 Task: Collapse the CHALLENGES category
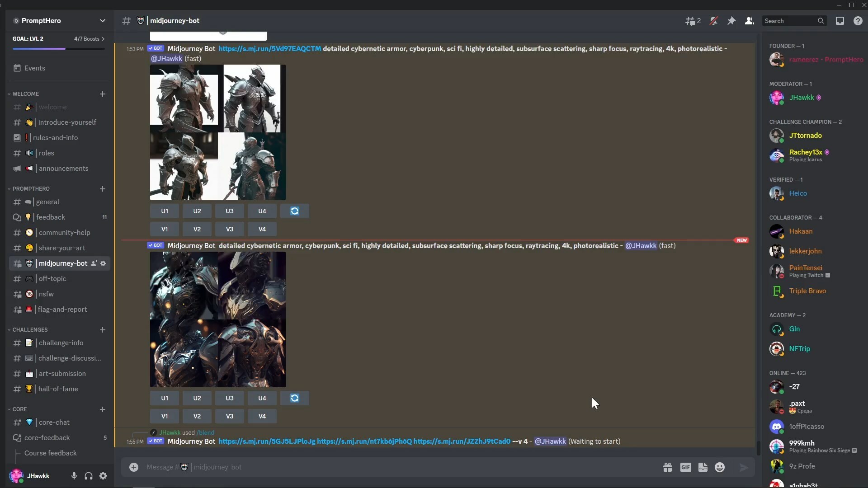point(30,330)
